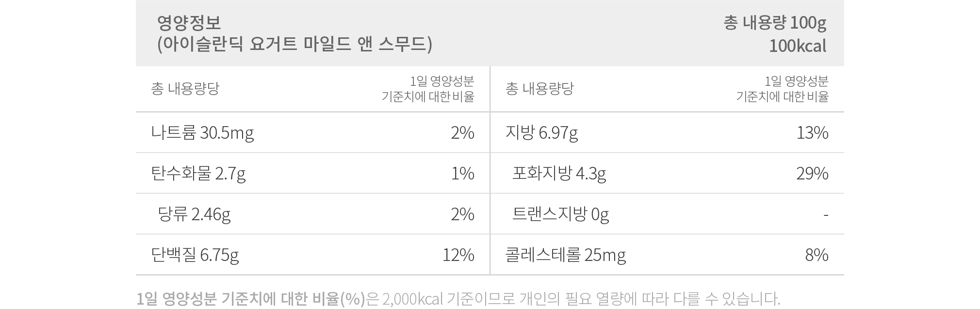The height and width of the screenshot is (309, 980).
Task: Select the 단백질 6.75g row
Action: pos(313,255)
